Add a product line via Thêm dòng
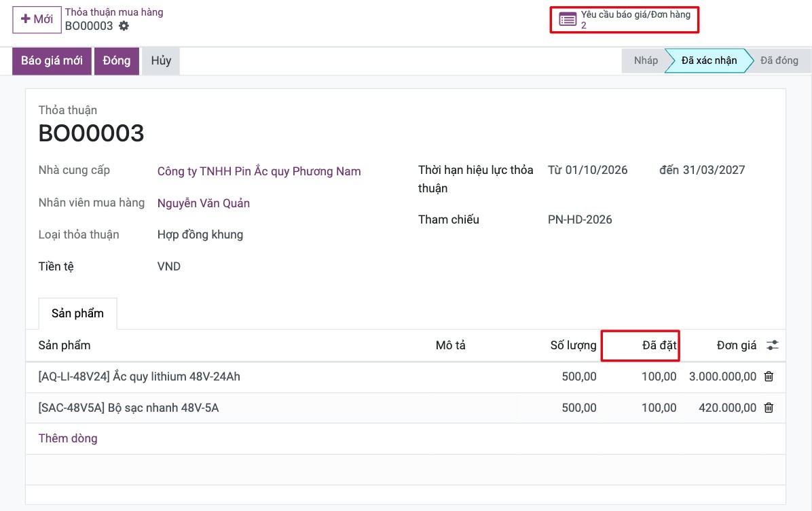 pyautogui.click(x=68, y=438)
